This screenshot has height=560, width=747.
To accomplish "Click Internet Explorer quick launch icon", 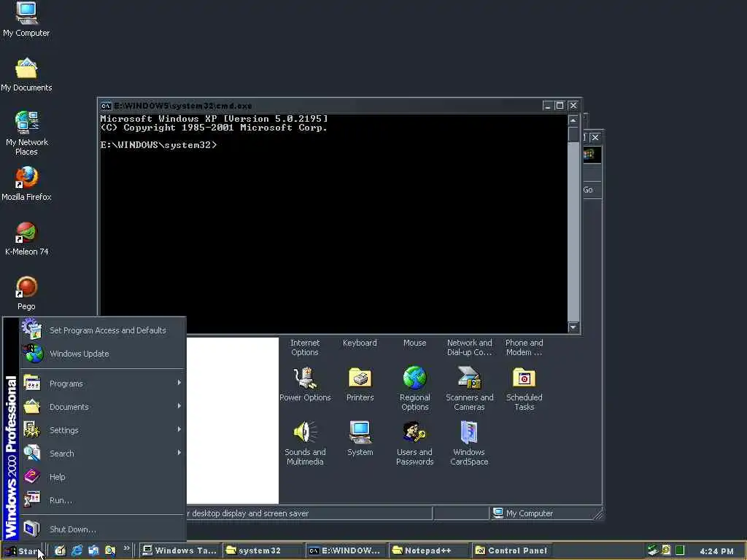I will (x=77, y=551).
